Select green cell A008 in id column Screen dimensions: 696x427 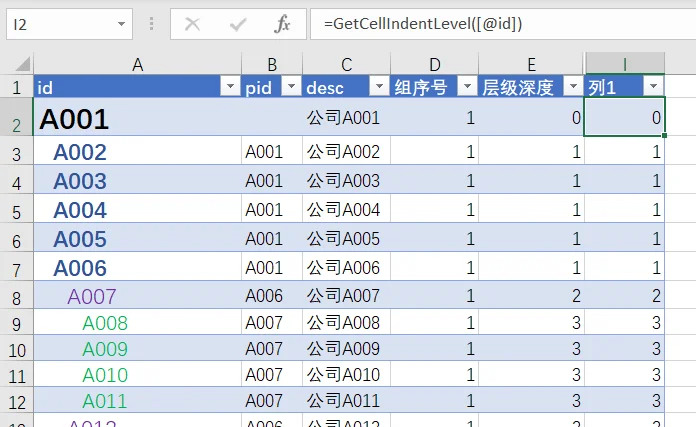click(x=138, y=322)
